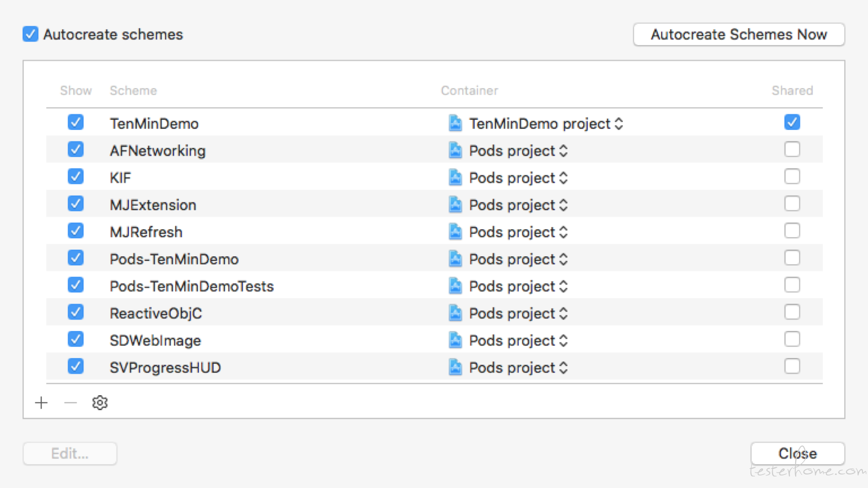Image resolution: width=868 pixels, height=488 pixels.
Task: Enable Shared for KIF scheme
Action: 792,177
